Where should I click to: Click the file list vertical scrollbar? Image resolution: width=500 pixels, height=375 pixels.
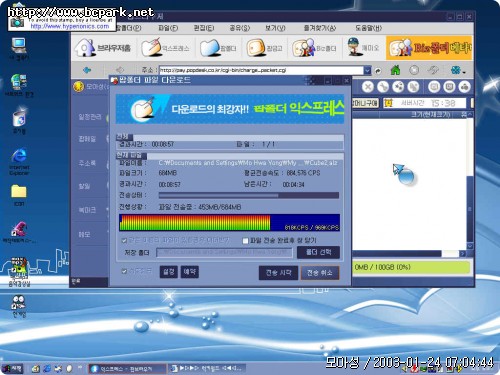click(x=470, y=181)
